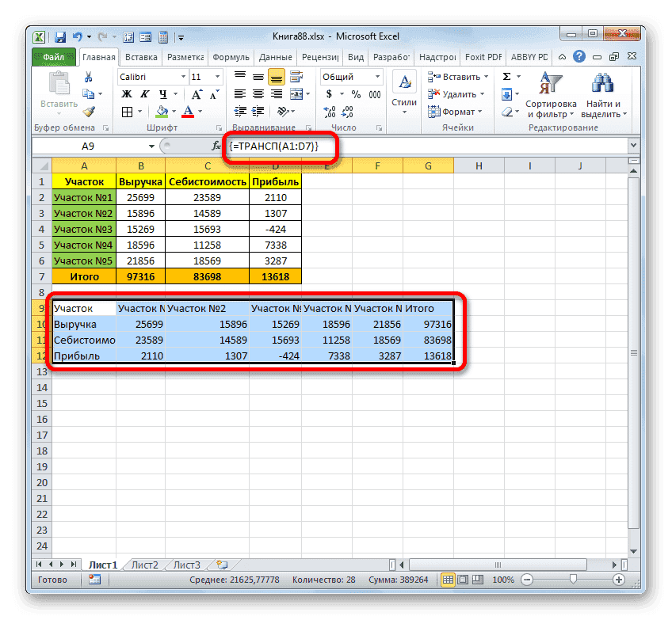Click the Cut (scissors) icon
This screenshot has height=620, width=672.
click(89, 77)
